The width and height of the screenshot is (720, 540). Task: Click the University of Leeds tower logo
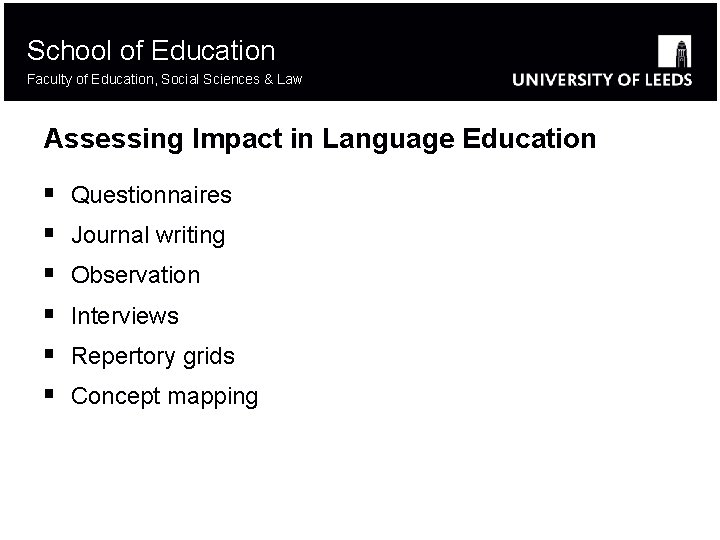click(675, 50)
